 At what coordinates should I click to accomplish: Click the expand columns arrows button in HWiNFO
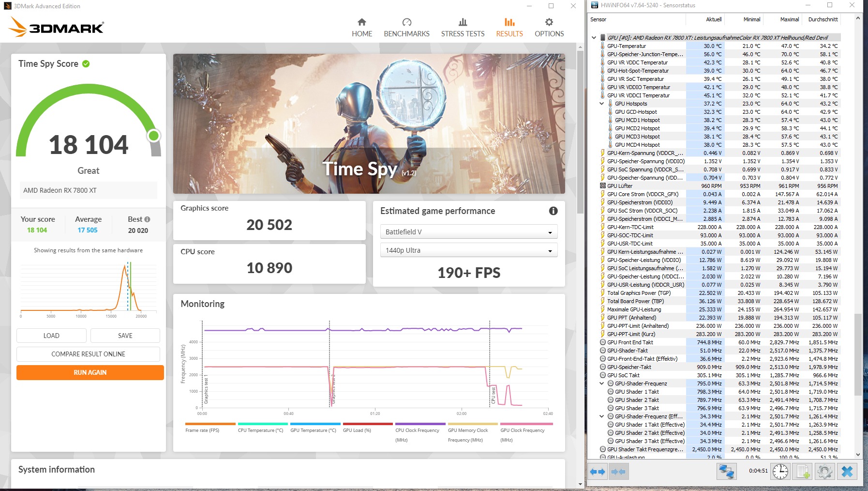tap(598, 472)
